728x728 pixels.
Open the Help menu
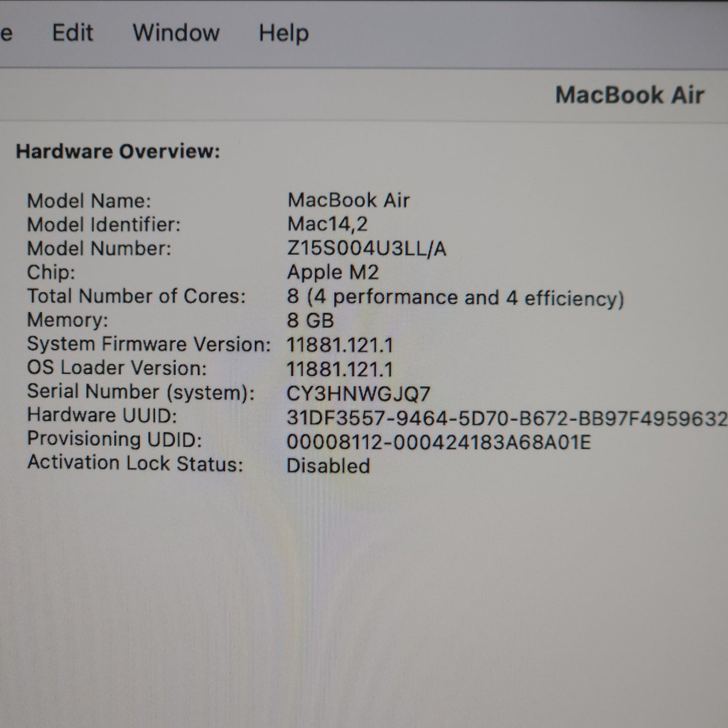[284, 34]
